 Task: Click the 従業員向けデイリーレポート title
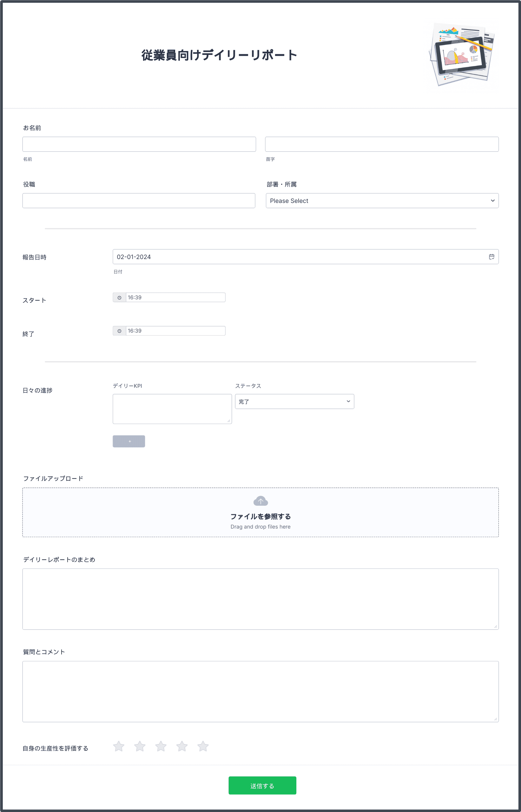click(219, 55)
